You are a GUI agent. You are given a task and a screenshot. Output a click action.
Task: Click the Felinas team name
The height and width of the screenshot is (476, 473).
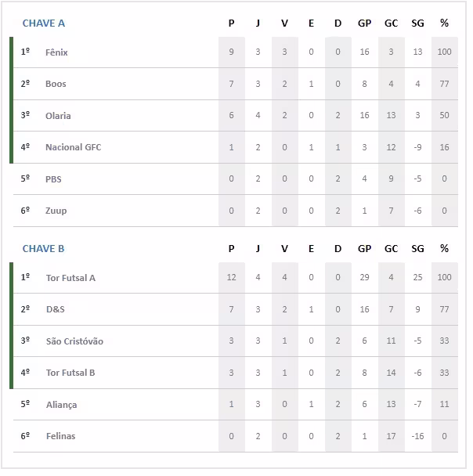(60, 436)
